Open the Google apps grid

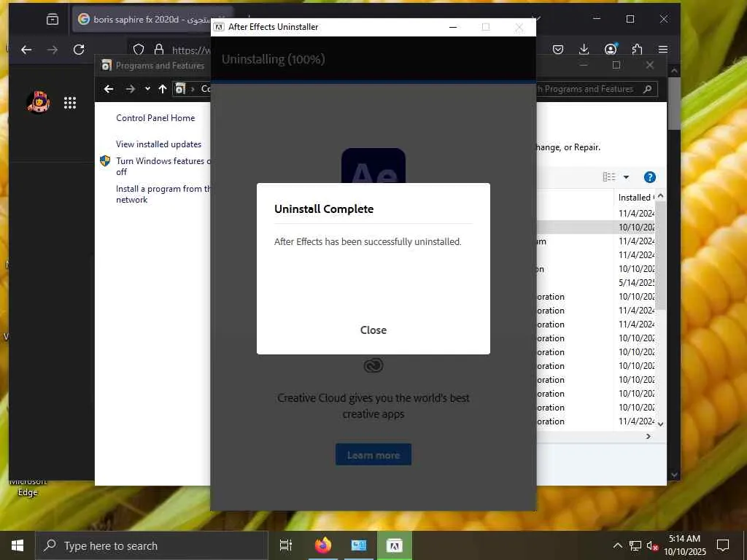pos(70,103)
